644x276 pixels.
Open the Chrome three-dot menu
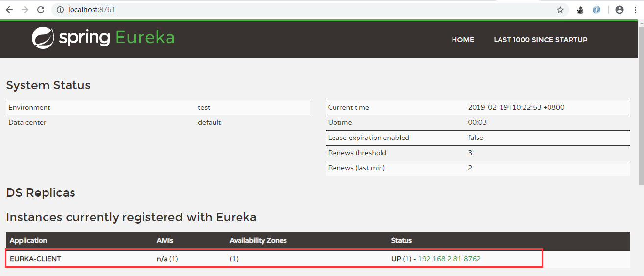click(x=636, y=10)
